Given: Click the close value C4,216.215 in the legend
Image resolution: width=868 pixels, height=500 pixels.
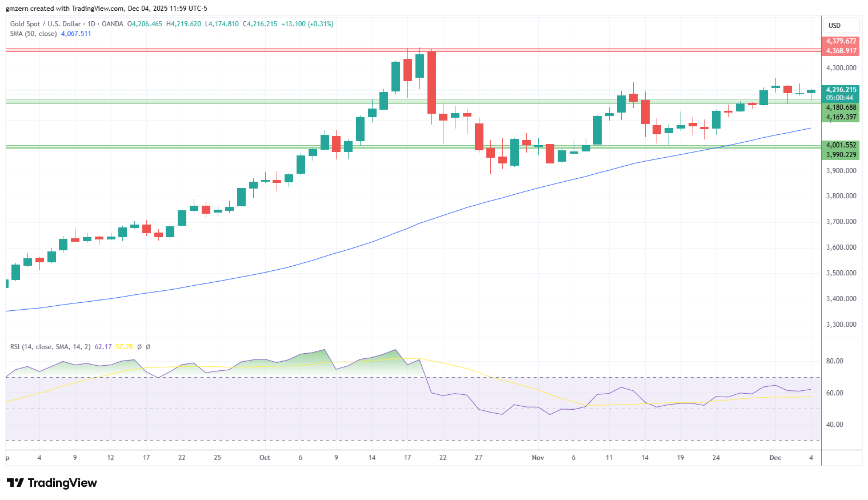Looking at the screenshot, I should coord(260,24).
